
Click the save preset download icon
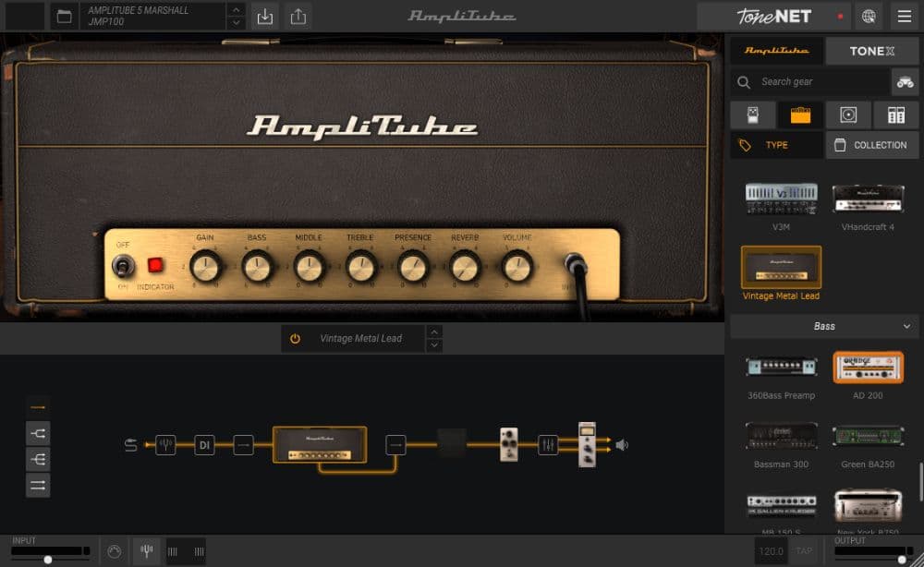[265, 17]
